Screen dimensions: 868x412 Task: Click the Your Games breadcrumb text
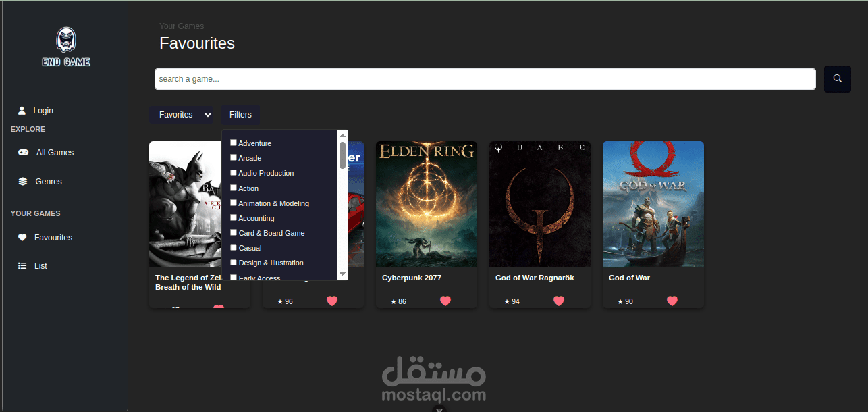[x=182, y=26]
